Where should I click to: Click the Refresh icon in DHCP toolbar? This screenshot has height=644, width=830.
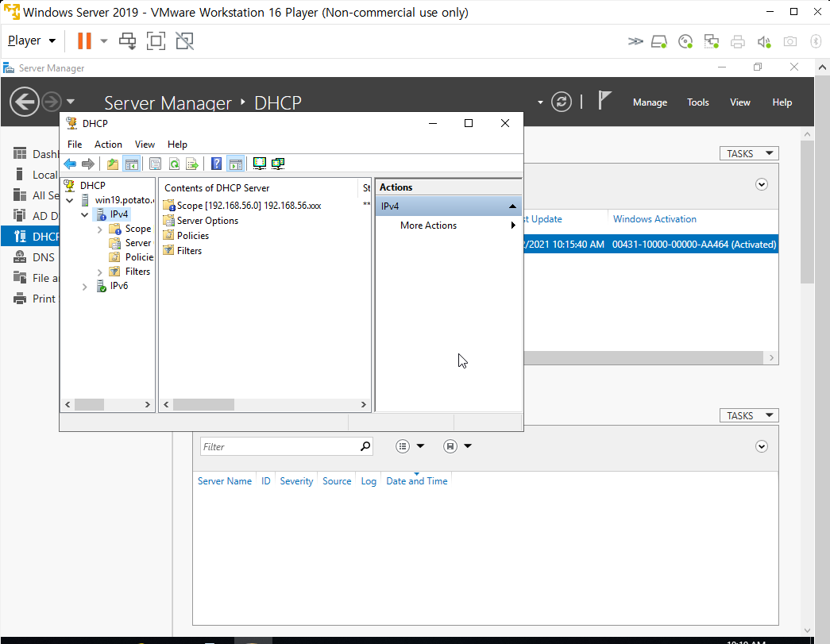pos(174,164)
